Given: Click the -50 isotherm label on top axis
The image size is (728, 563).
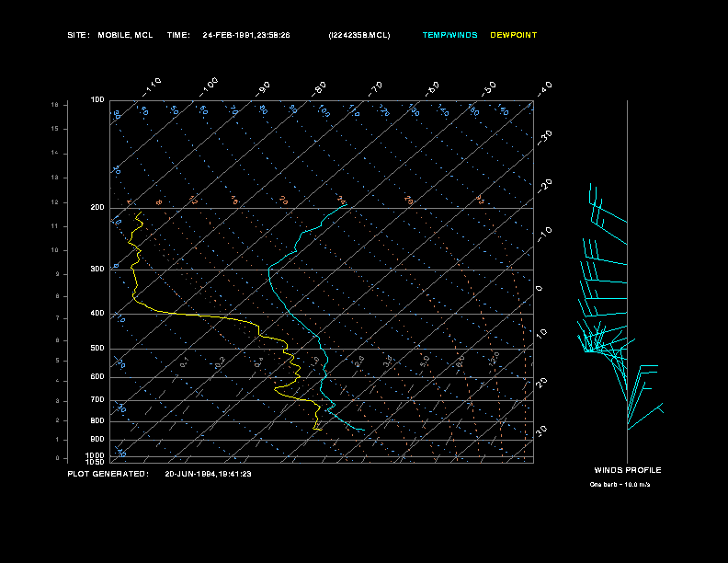Looking at the screenshot, I should coord(489,88).
